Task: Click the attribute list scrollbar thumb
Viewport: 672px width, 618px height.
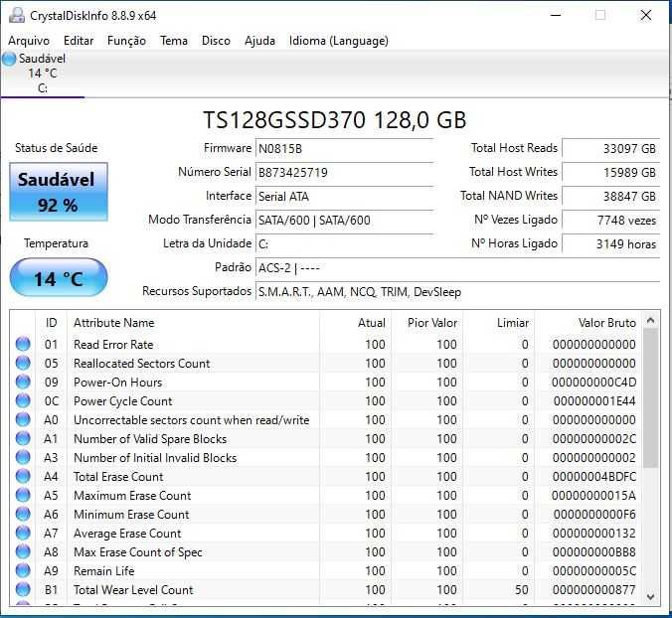Action: (x=650, y=398)
